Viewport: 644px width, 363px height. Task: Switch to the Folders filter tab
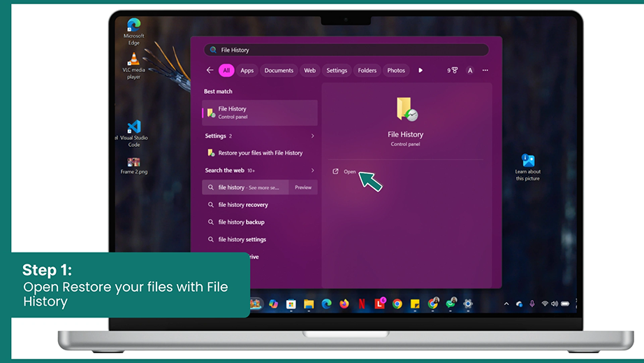click(367, 71)
